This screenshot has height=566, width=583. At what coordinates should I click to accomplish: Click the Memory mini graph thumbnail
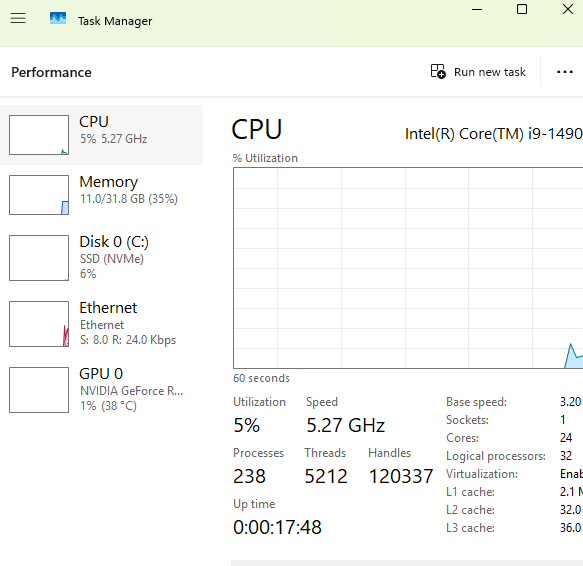tap(39, 195)
